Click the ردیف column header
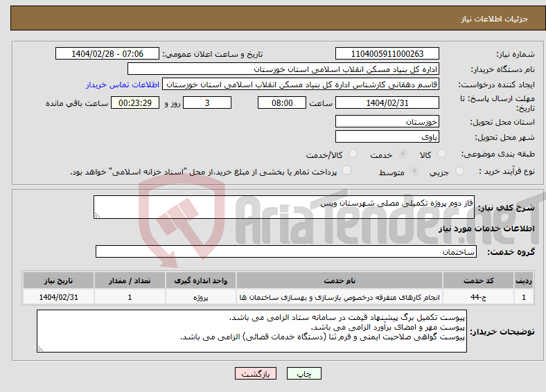This screenshot has width=546, height=392. point(524,280)
